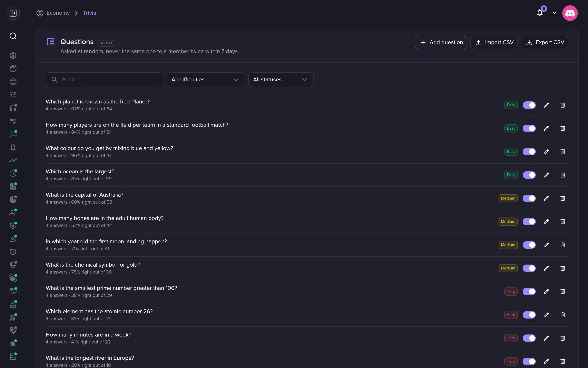Disable the Red Planet question toggle
This screenshot has width=588, height=368.
click(529, 105)
